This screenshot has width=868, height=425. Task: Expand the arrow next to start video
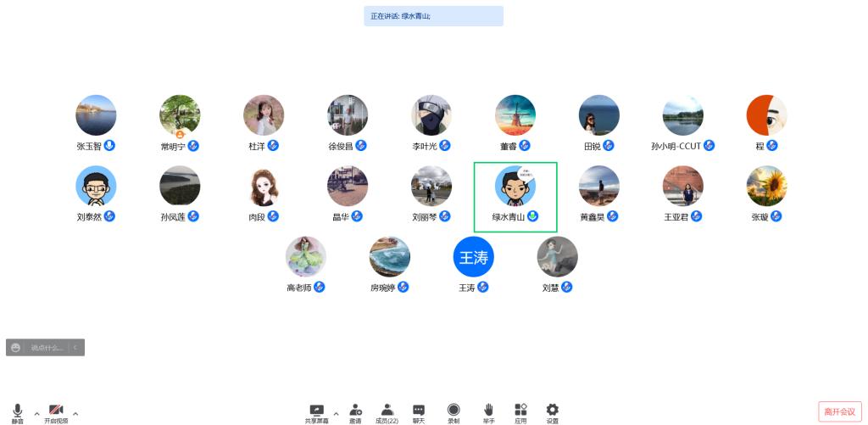pyautogui.click(x=75, y=413)
